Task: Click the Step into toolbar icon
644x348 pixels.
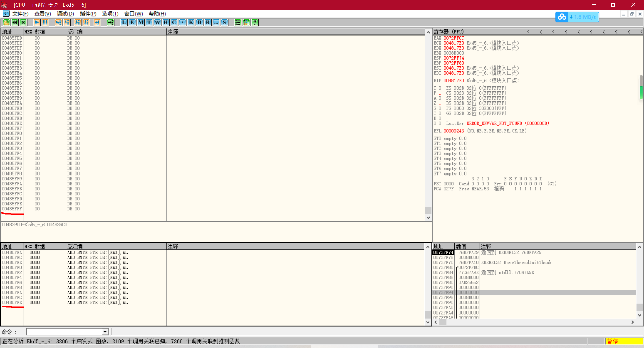Action: coord(58,22)
